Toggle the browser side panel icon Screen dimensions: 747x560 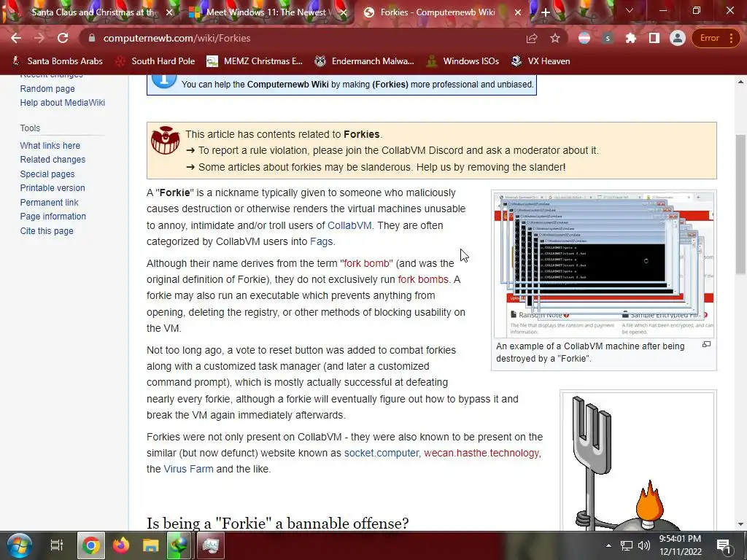click(x=654, y=38)
